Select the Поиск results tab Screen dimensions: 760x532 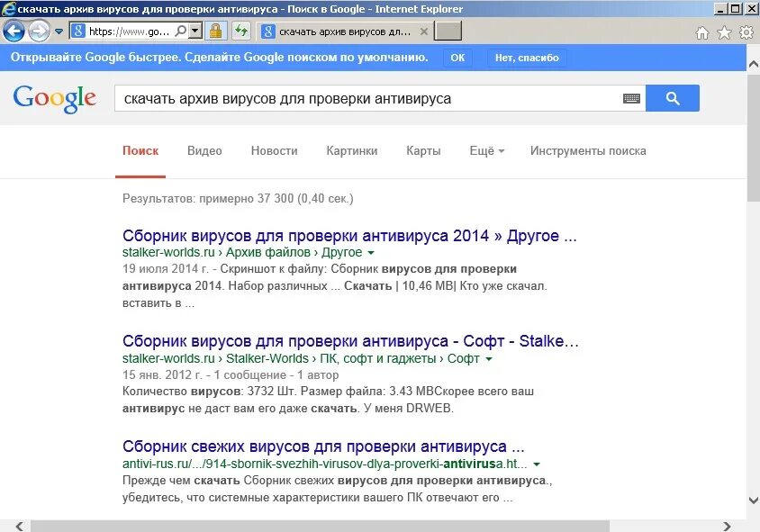pyautogui.click(x=140, y=150)
